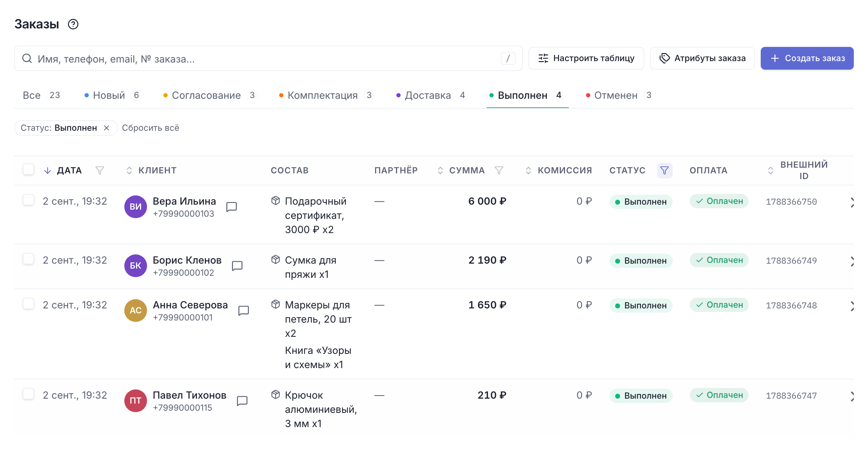This screenshot has width=868, height=469.
Task: Select the order of Павел Тихонов
Action: pyautogui.click(x=28, y=394)
